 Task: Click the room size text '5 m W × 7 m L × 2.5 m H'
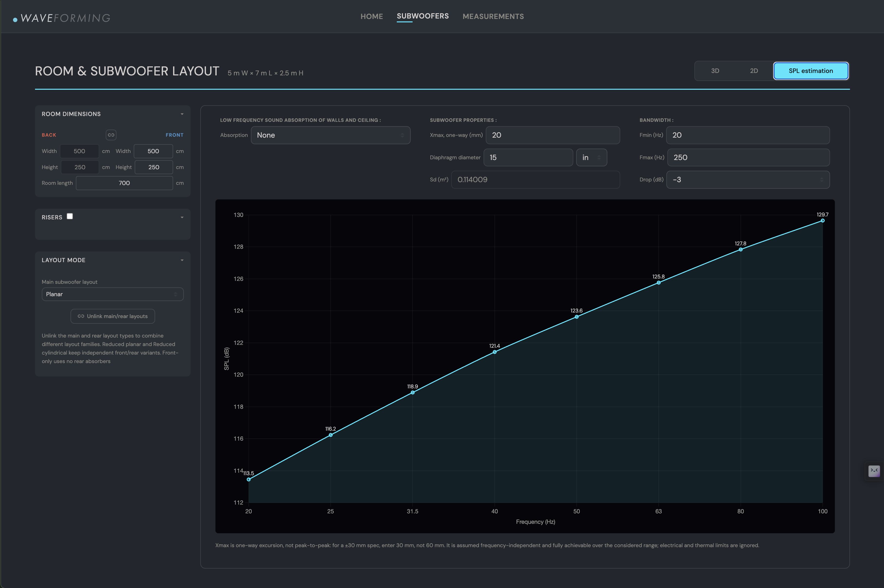click(x=265, y=73)
